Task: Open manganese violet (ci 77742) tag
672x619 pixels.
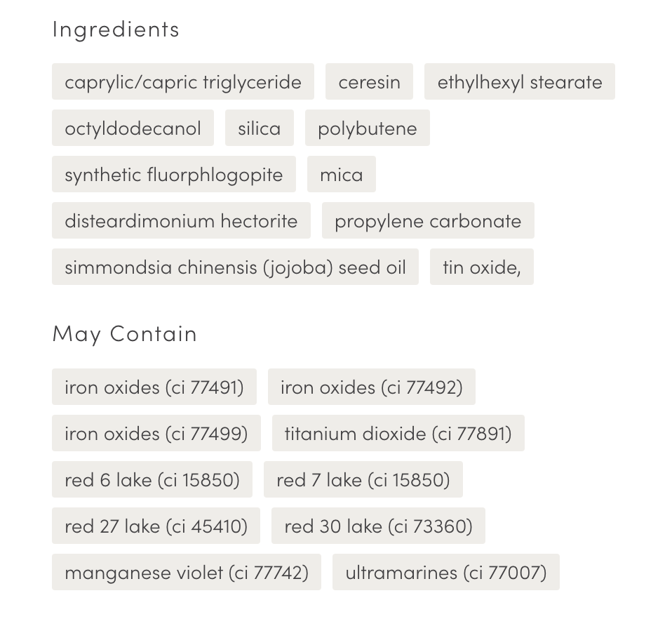Action: coord(186,572)
